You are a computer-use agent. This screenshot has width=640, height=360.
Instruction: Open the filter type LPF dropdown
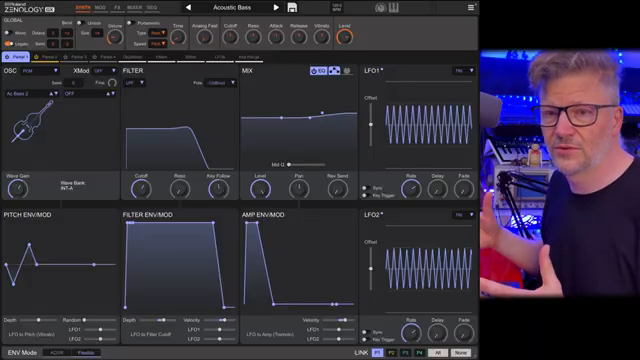[x=134, y=83]
